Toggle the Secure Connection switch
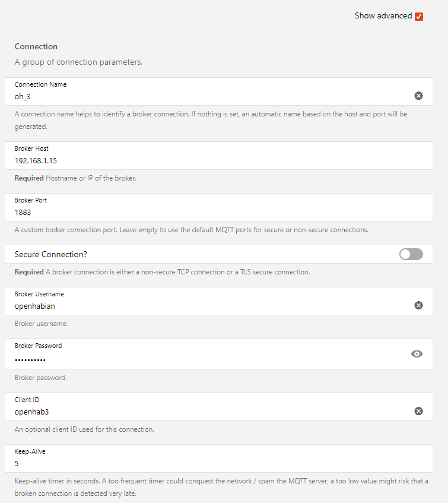The height and width of the screenshot is (503, 448). tap(411, 254)
